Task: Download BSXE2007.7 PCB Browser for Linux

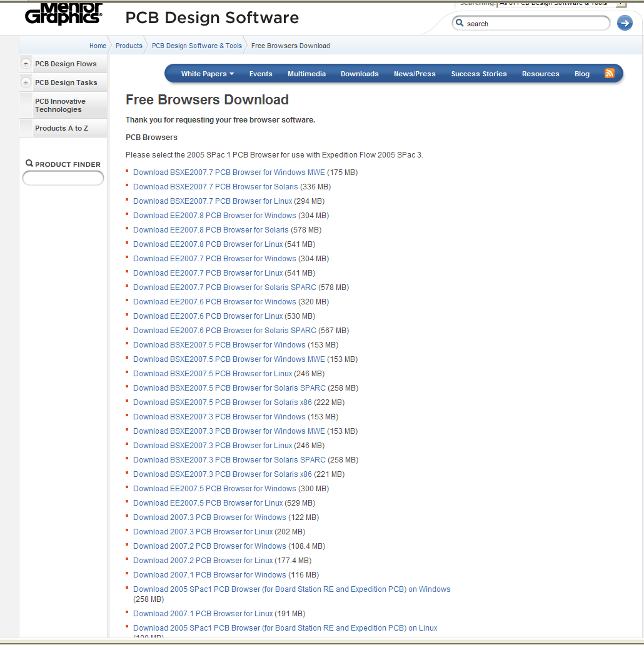Action: [213, 201]
